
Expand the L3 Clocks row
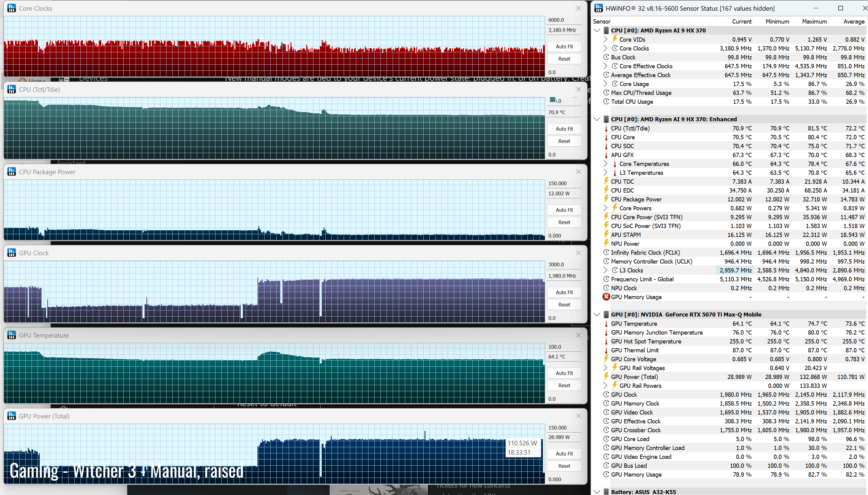click(605, 270)
